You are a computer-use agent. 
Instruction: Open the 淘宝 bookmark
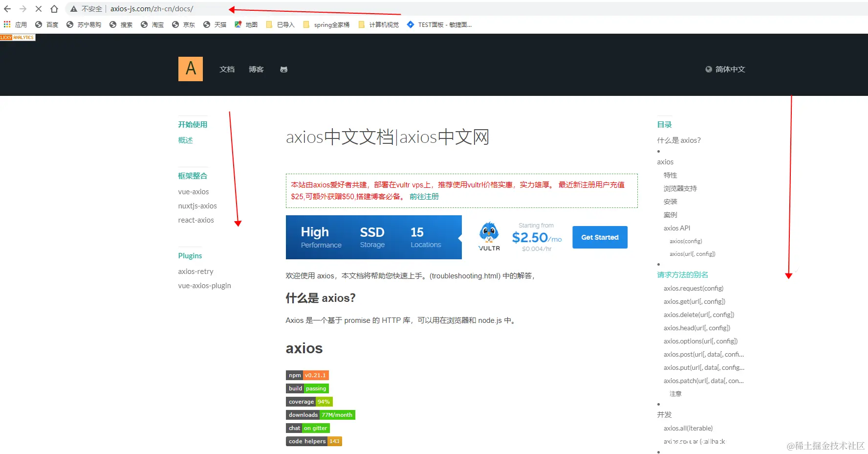[x=152, y=24]
